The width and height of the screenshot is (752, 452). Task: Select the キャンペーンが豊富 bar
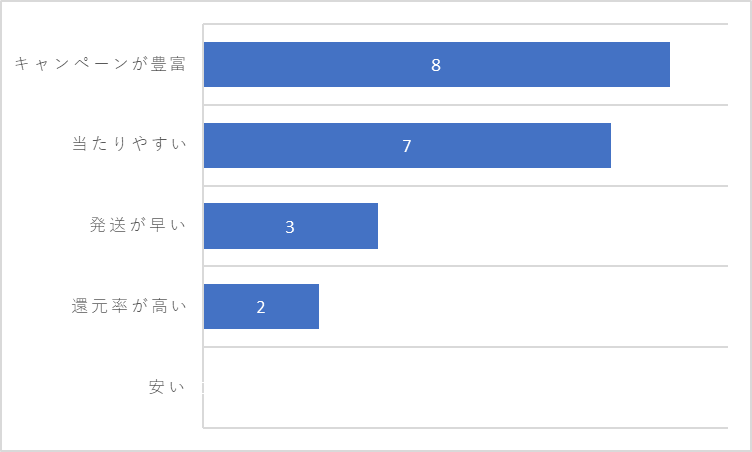pyautogui.click(x=436, y=64)
